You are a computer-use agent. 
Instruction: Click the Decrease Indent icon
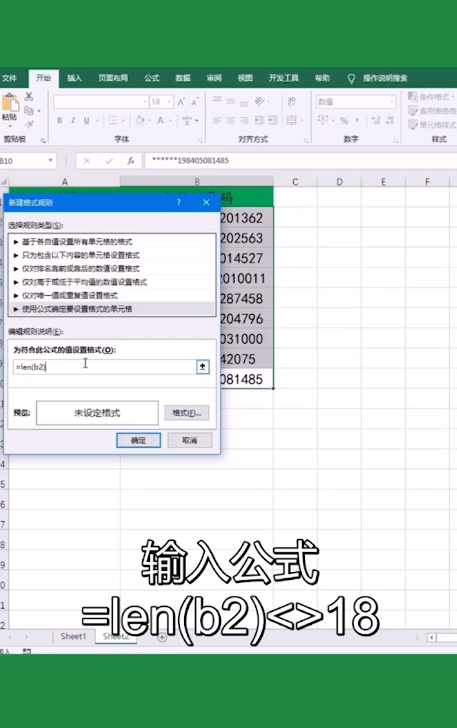pyautogui.click(x=259, y=120)
